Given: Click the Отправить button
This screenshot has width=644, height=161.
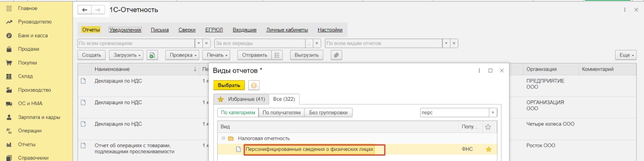Looking at the screenshot, I should [x=254, y=55].
